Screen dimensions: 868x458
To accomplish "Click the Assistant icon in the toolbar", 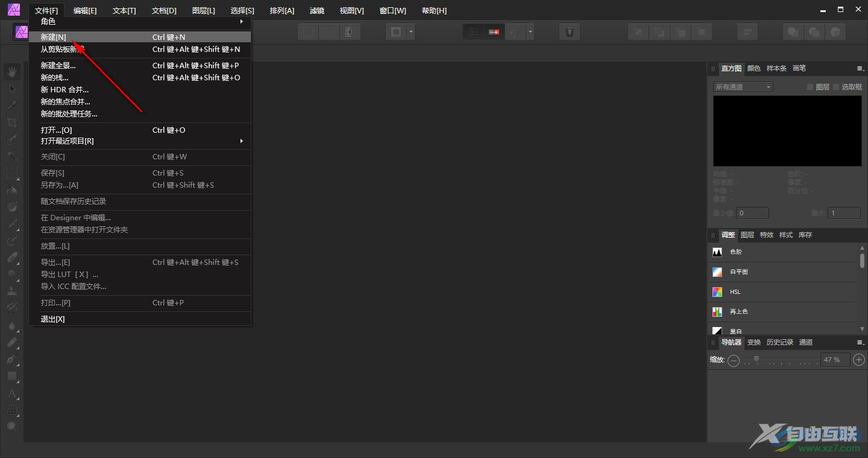I will (569, 32).
